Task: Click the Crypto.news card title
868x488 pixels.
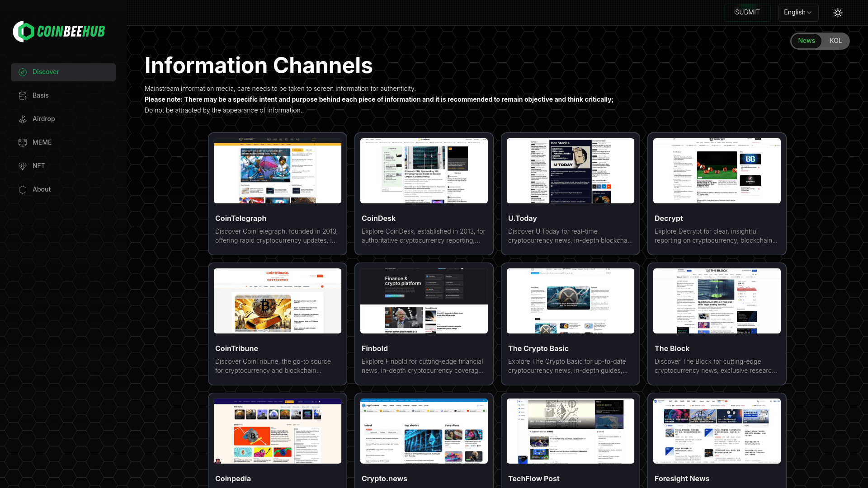Action: click(384, 479)
